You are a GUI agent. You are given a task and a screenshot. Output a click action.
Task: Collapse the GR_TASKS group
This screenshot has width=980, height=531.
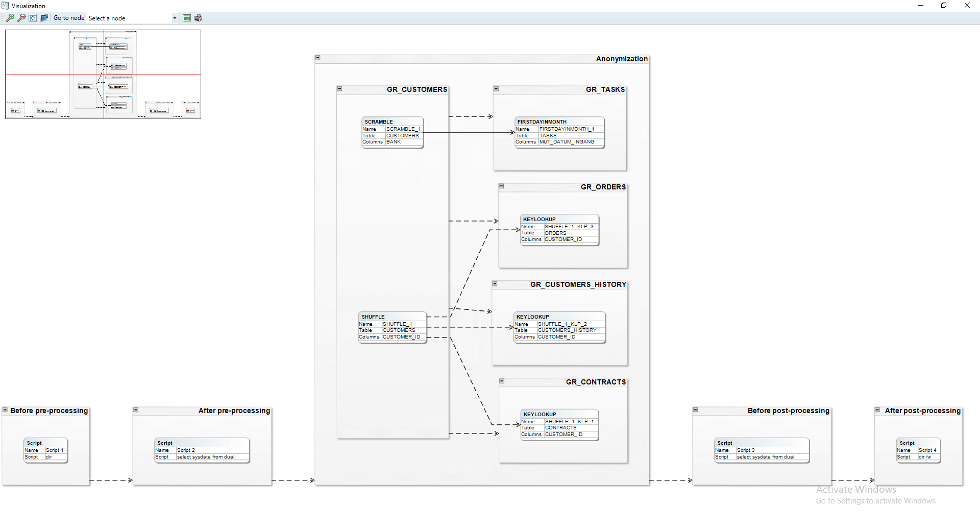point(496,88)
